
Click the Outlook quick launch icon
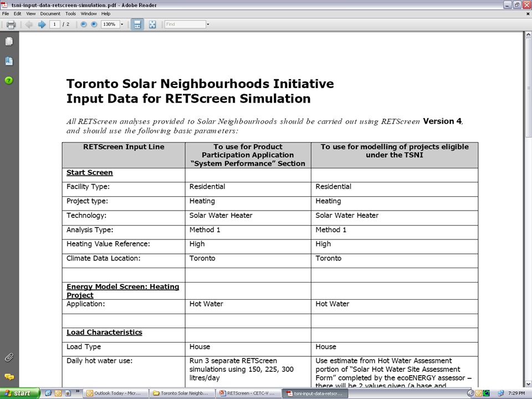coord(58,393)
